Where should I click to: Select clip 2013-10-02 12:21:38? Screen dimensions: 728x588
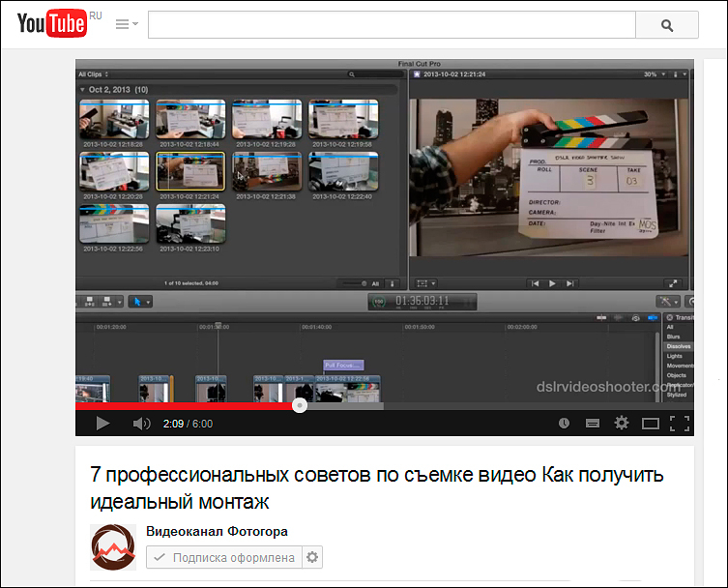267,171
